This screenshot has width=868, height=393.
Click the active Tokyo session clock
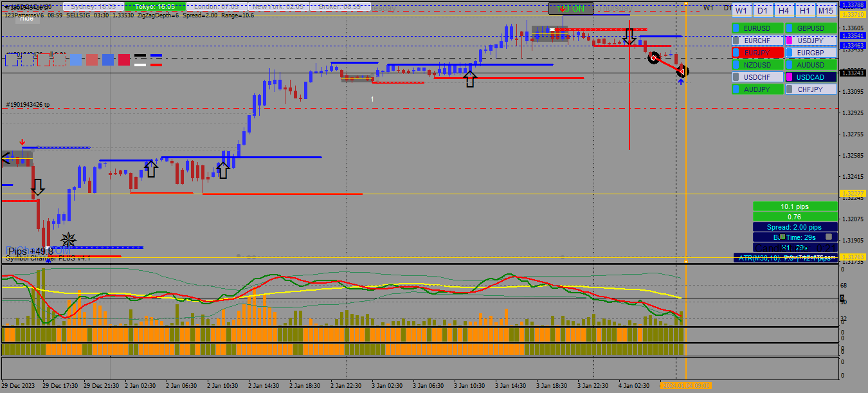tap(154, 6)
